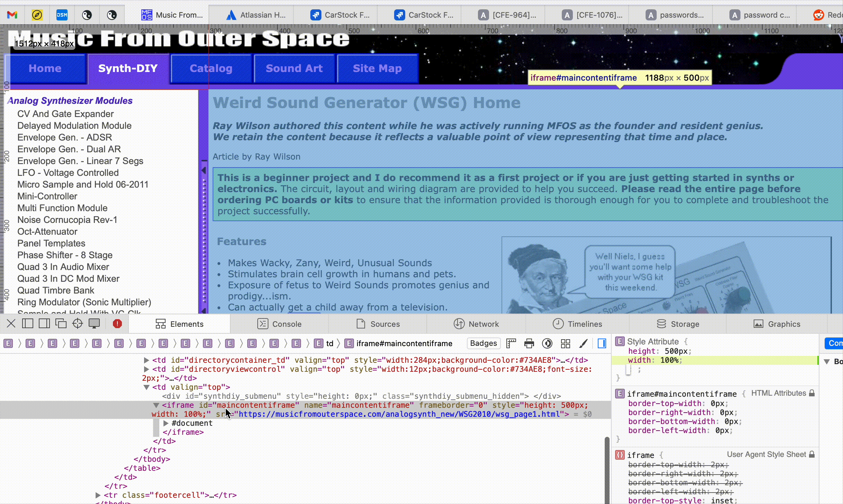The image size is (843, 504).
Task: Open the iframe src URL link
Action: pyautogui.click(x=399, y=414)
